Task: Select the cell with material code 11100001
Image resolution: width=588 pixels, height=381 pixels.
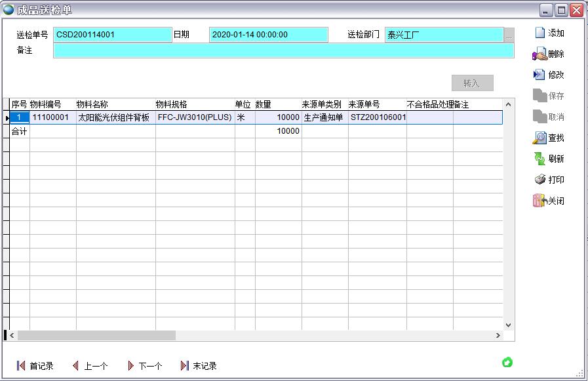Action: click(x=52, y=118)
